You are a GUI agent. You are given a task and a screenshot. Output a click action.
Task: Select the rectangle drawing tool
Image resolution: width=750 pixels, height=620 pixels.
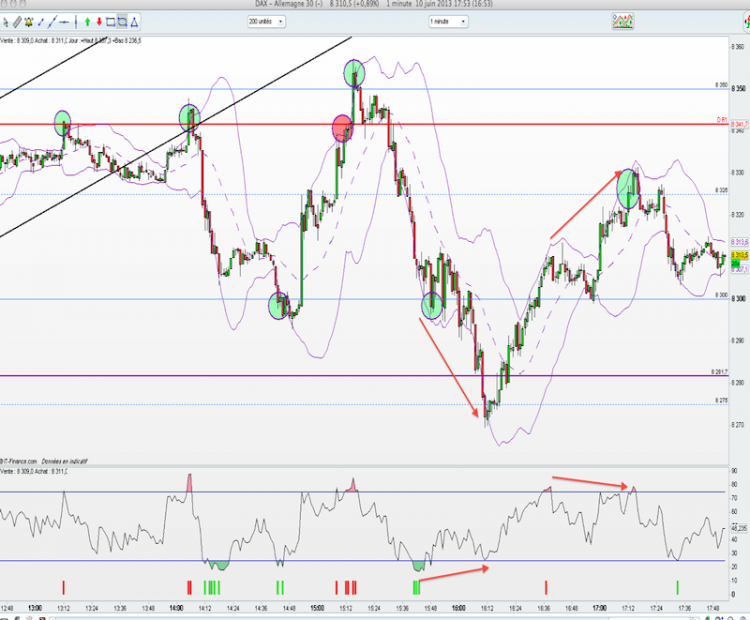(x=110, y=22)
